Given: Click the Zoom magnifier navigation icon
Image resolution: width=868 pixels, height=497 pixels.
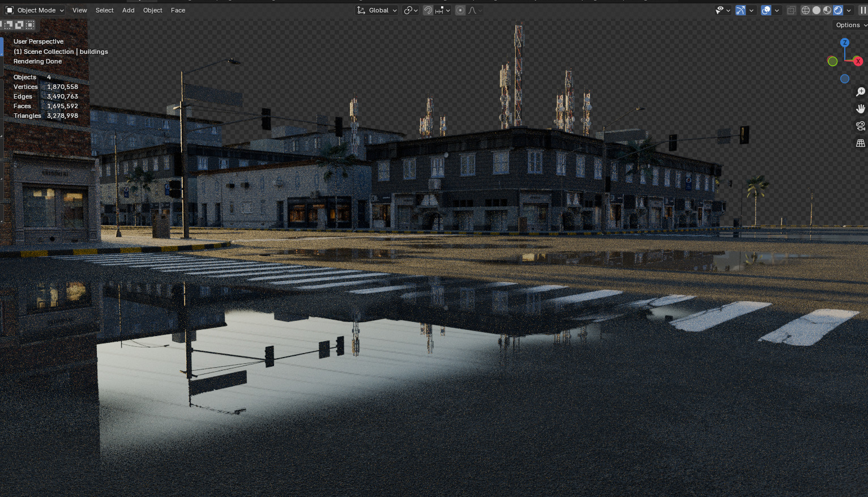Looking at the screenshot, I should (861, 92).
